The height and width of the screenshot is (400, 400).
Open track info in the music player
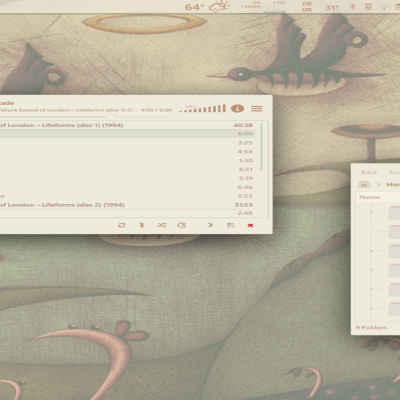(x=237, y=109)
